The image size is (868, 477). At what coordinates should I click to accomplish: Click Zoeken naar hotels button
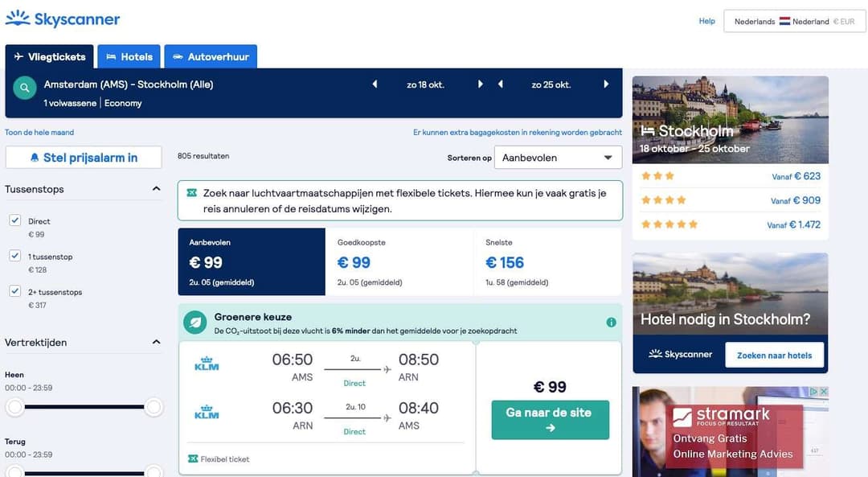tap(775, 355)
